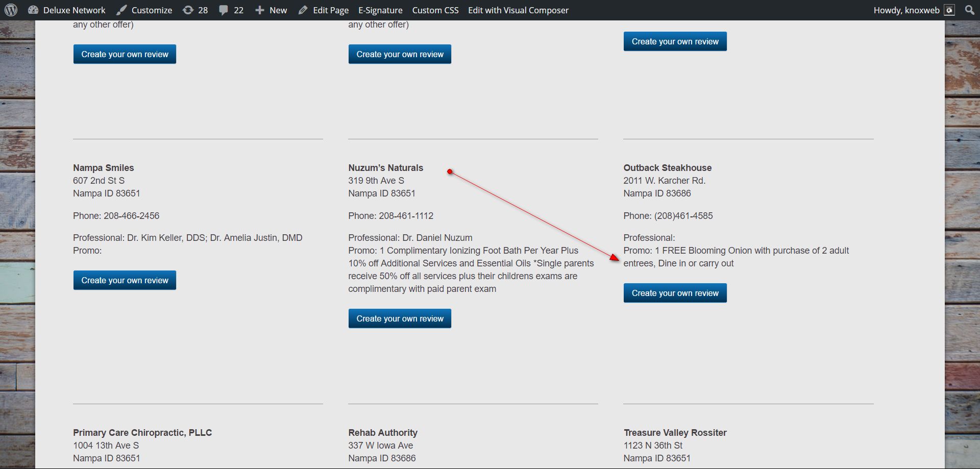Click the Professional: Dr. Daniel Nuzum line

tap(410, 238)
